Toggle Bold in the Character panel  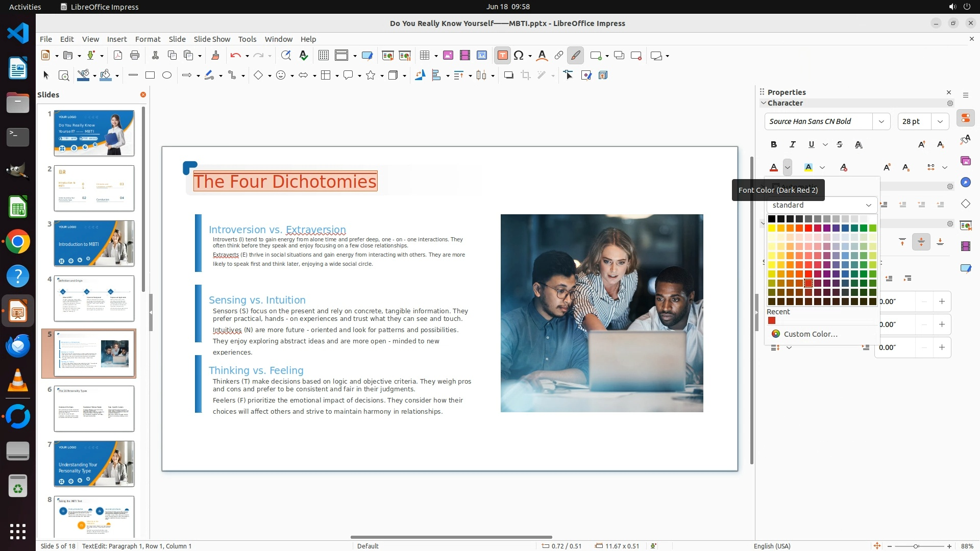774,144
